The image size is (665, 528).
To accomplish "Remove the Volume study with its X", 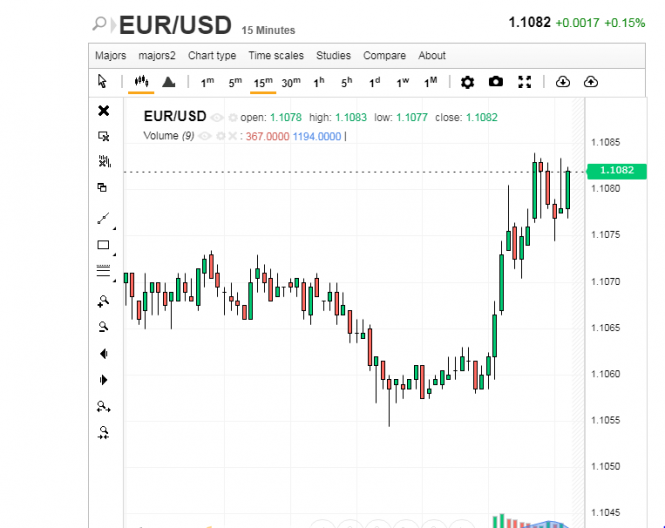I will tap(232, 136).
